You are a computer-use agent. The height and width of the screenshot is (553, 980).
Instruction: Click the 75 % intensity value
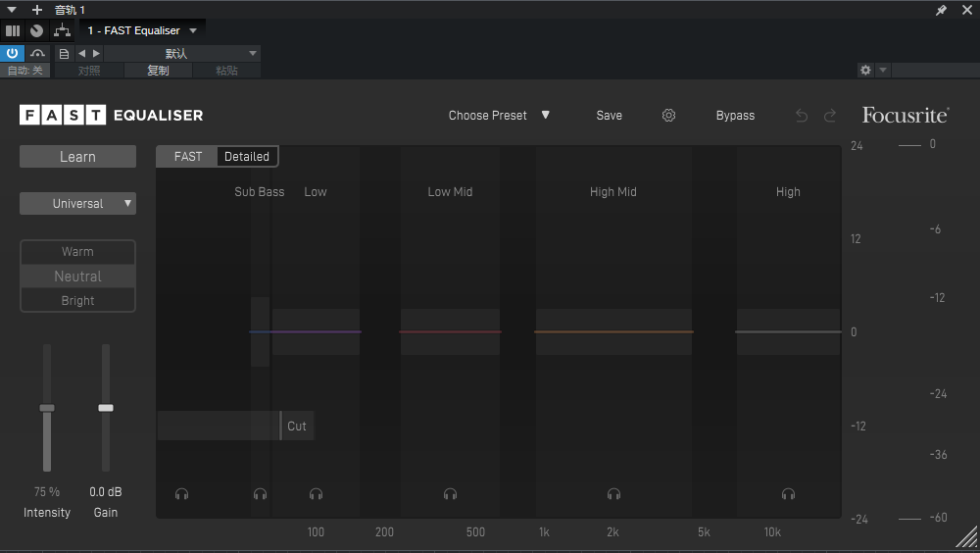(x=47, y=491)
